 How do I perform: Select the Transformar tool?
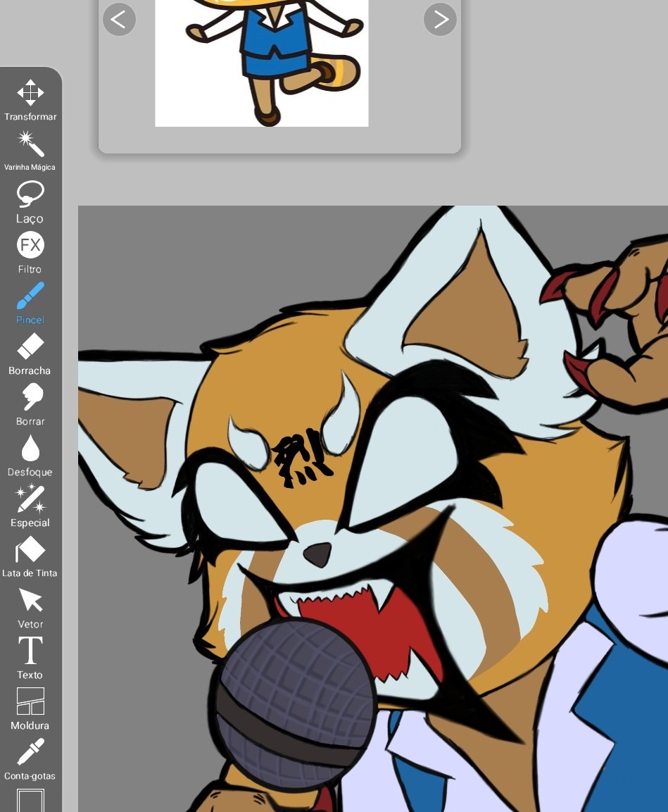[30, 101]
